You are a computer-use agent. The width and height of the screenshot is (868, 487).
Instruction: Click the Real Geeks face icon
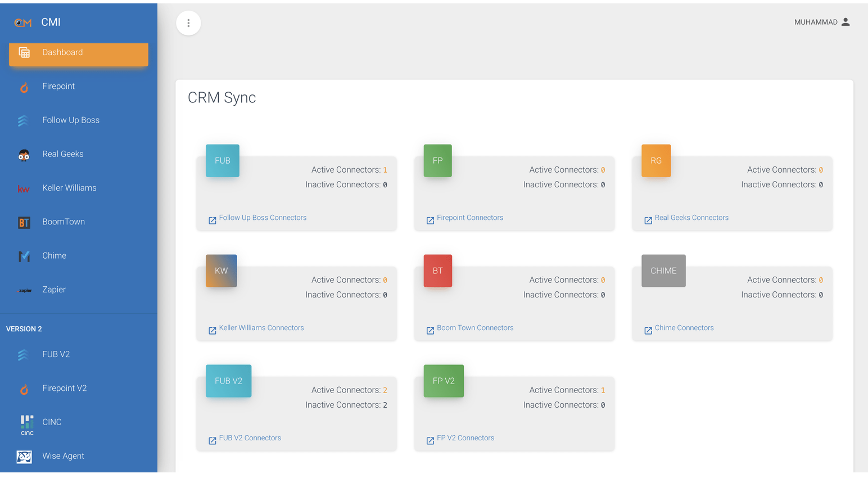(x=24, y=155)
